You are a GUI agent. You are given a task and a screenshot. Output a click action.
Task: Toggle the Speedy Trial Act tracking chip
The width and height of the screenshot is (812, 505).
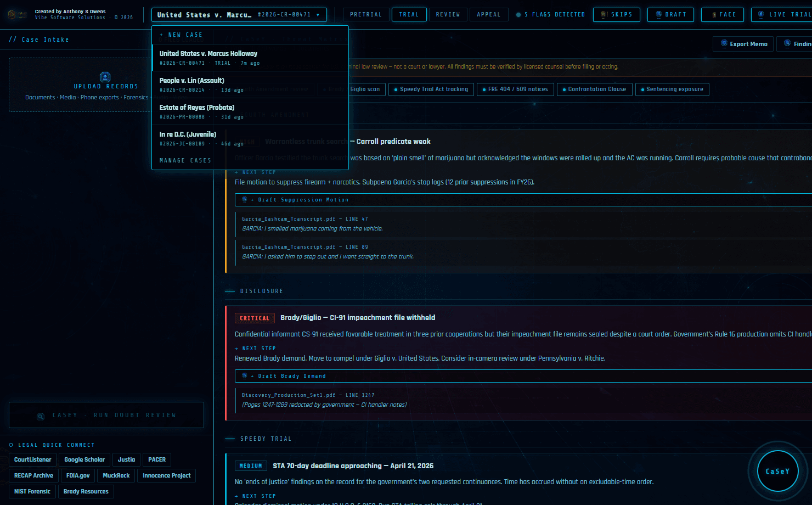[431, 89]
